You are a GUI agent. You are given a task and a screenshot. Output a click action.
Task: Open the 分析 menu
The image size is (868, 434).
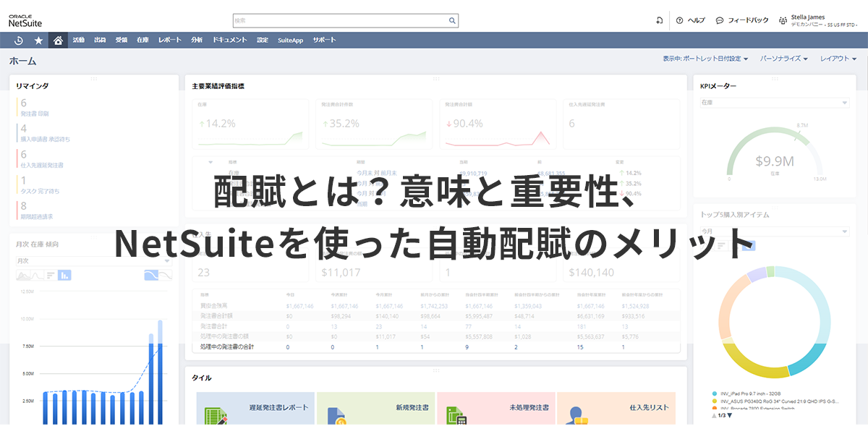pos(197,41)
